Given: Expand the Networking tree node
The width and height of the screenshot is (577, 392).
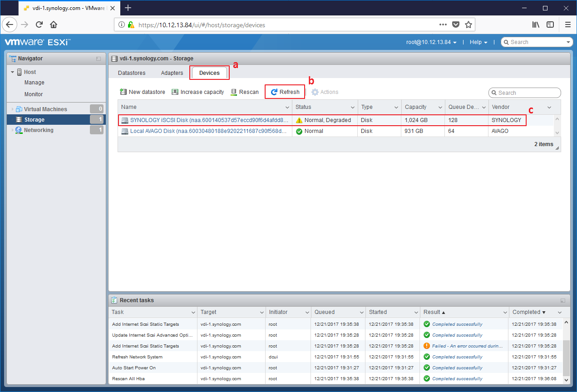Looking at the screenshot, I should (x=12, y=130).
